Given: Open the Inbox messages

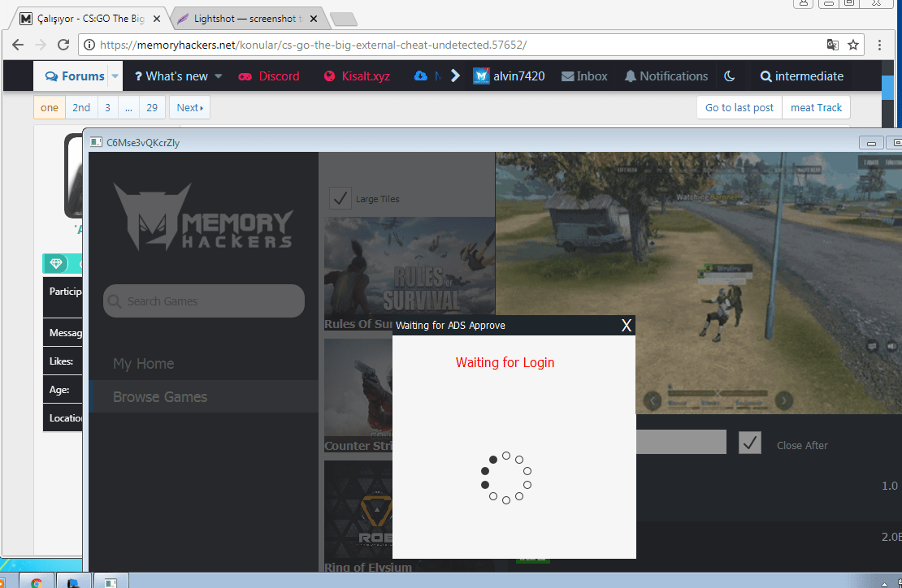Looking at the screenshot, I should 584,76.
